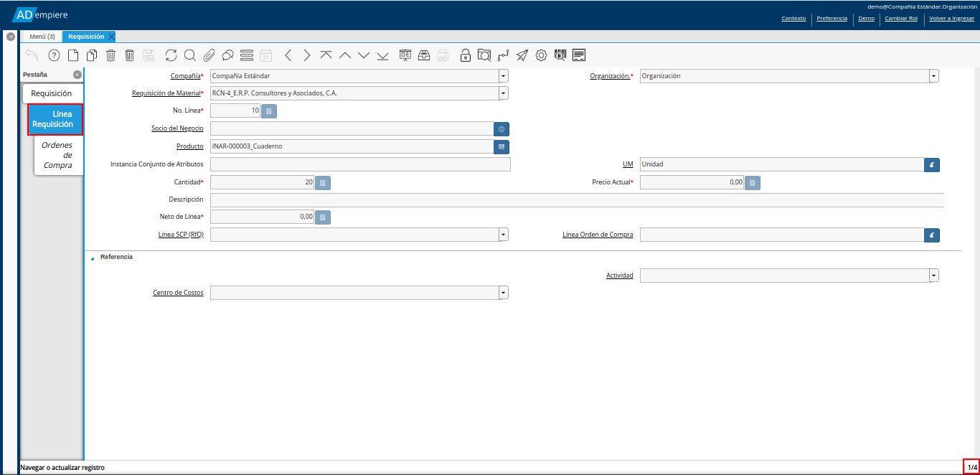Open the archive drawer icon in toolbar
Screen dimensions: 980x475
click(424, 55)
